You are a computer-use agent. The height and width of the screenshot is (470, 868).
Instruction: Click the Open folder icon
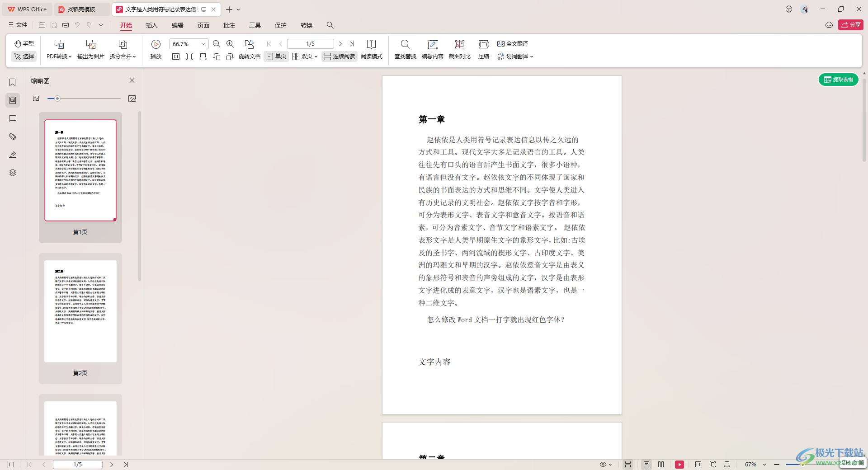[42, 25]
